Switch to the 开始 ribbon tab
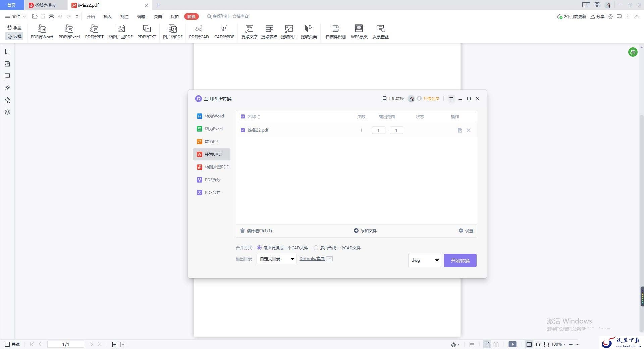Image resolution: width=644 pixels, height=349 pixels. click(91, 16)
